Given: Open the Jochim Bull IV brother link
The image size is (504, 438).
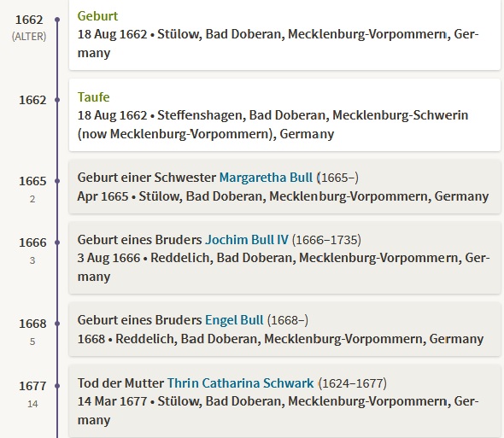Looking at the screenshot, I should pos(247,240).
